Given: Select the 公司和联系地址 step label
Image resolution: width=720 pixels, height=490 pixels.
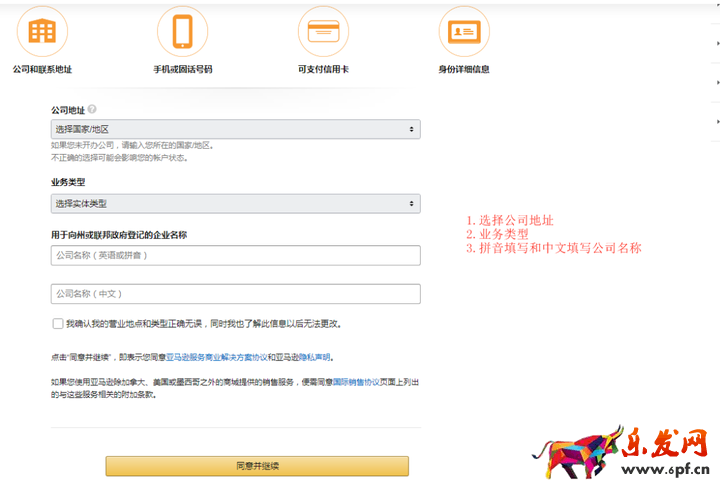Looking at the screenshot, I should coord(42,70).
